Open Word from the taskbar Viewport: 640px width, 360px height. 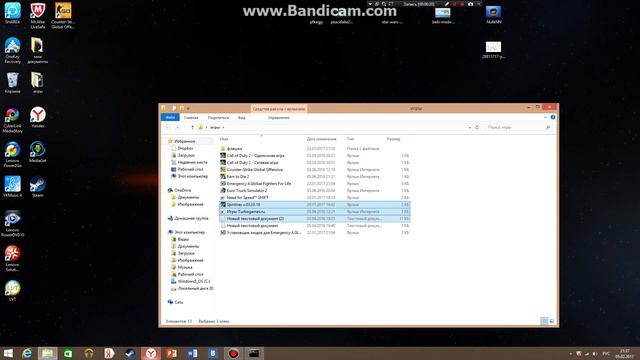click(192, 353)
